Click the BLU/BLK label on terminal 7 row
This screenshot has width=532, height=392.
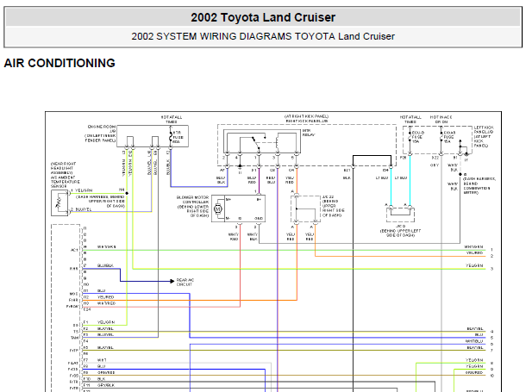coord(105,265)
